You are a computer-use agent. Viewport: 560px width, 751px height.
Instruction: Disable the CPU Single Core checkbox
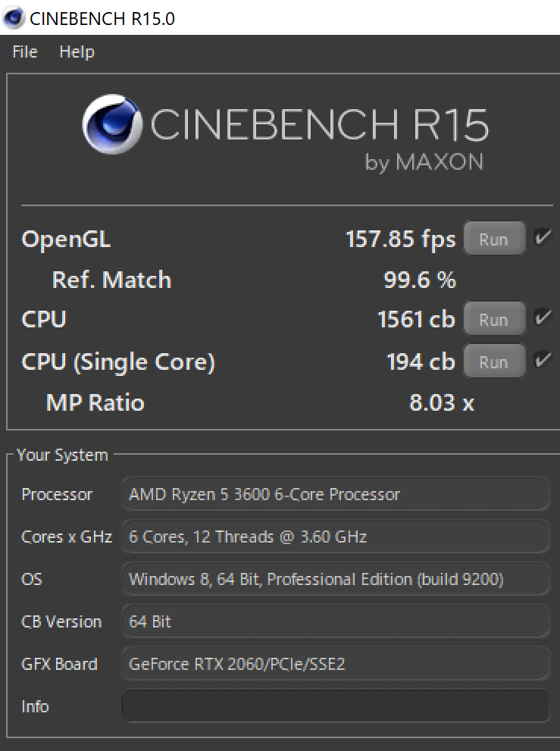[543, 360]
